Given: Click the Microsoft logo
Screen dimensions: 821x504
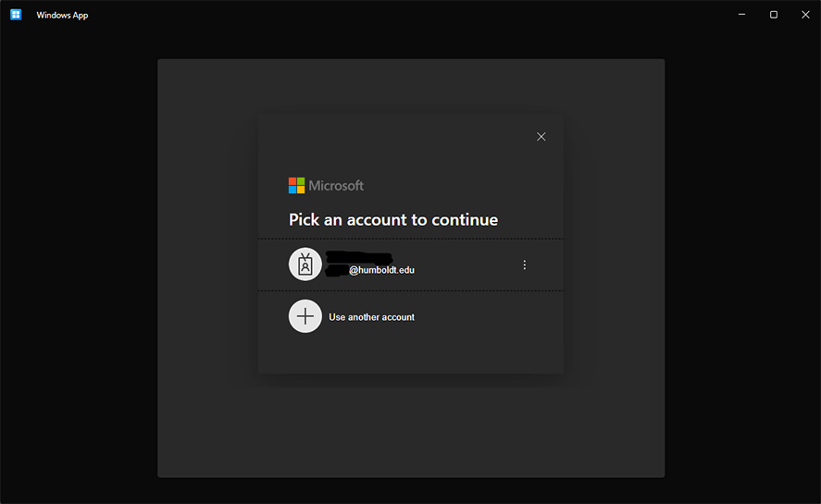Looking at the screenshot, I should (326, 185).
